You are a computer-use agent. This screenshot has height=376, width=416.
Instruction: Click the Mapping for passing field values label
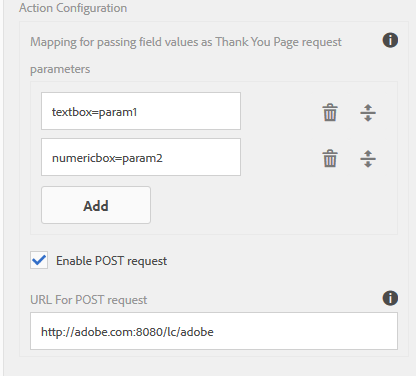point(186,43)
